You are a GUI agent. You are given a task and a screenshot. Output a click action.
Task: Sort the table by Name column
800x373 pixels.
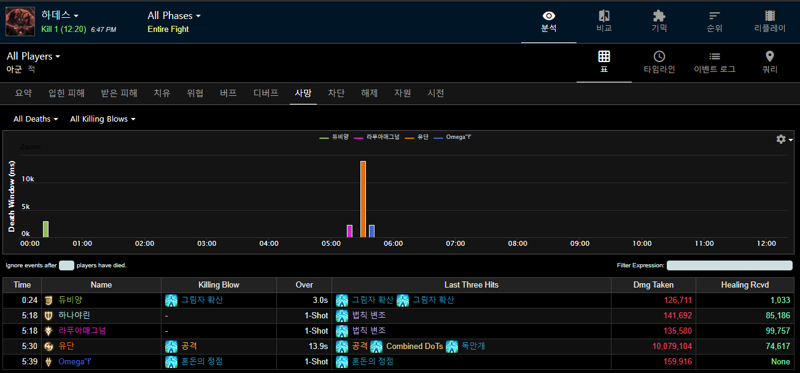pos(102,285)
